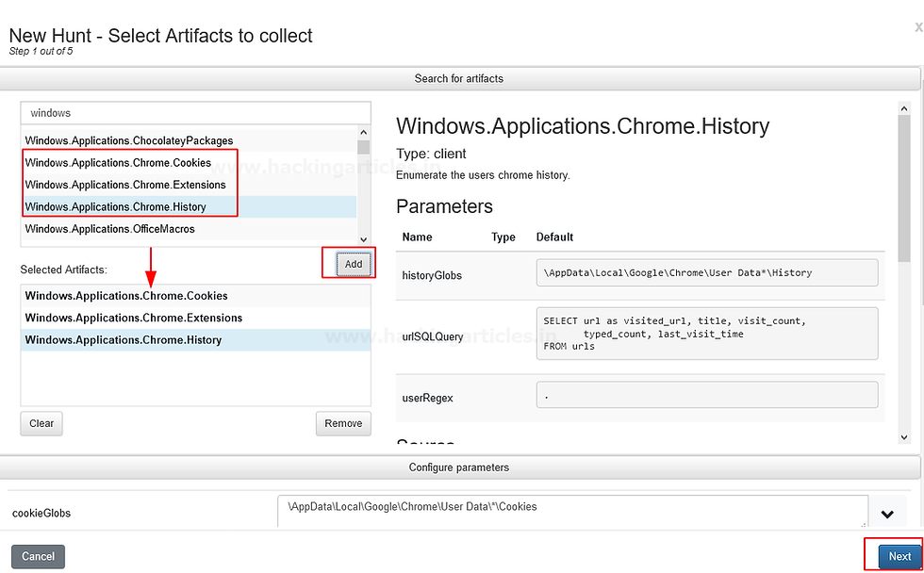Click scroll down arrow of description panel
The image size is (924, 573).
click(x=904, y=436)
